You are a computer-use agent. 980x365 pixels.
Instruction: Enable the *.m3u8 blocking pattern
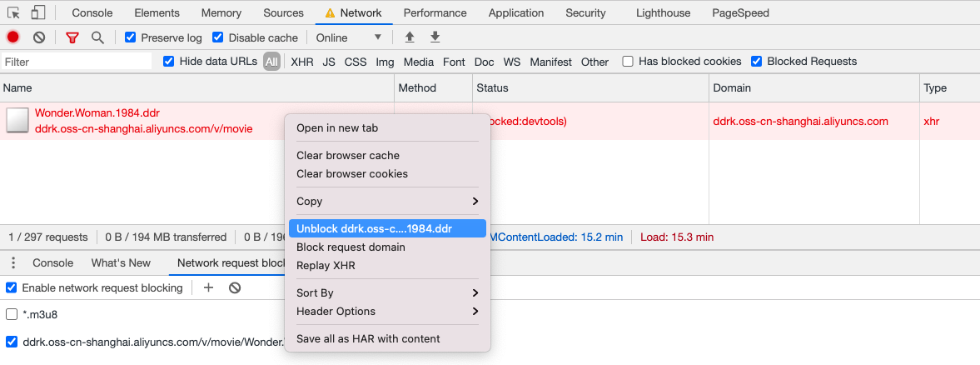tap(12, 314)
